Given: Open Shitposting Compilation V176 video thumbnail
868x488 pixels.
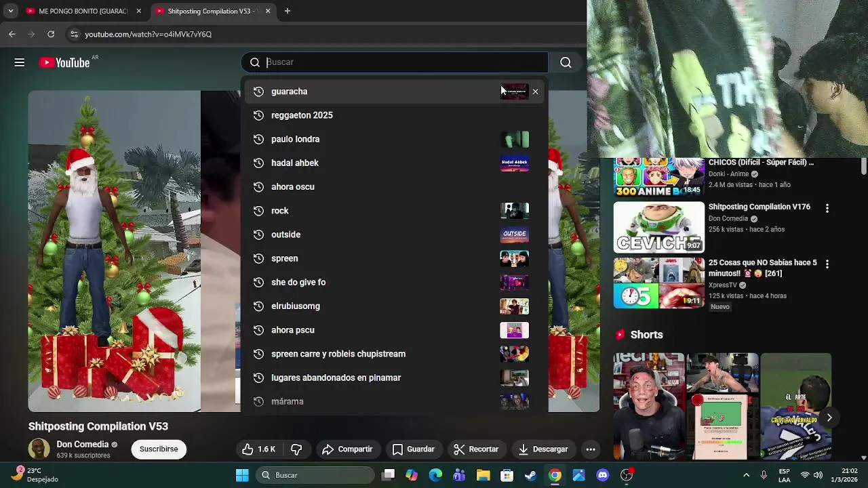Looking at the screenshot, I should (x=659, y=227).
